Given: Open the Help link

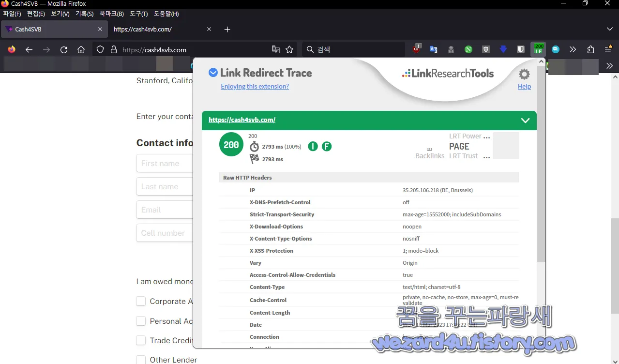Looking at the screenshot, I should [x=524, y=86].
